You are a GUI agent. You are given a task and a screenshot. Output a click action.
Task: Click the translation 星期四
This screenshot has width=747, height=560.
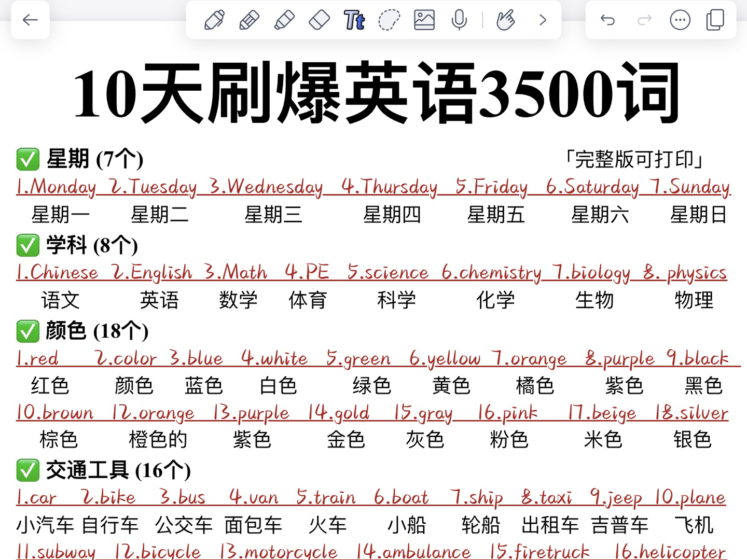pyautogui.click(x=392, y=214)
